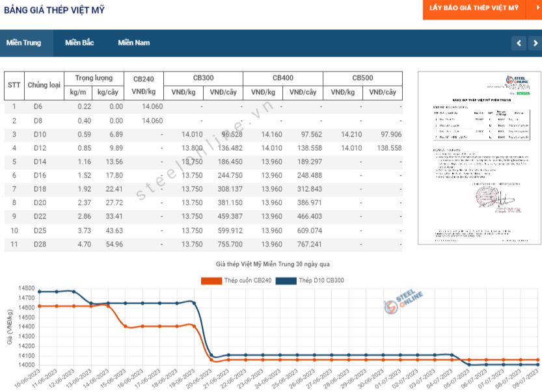Select the D18 row label

click(40, 189)
